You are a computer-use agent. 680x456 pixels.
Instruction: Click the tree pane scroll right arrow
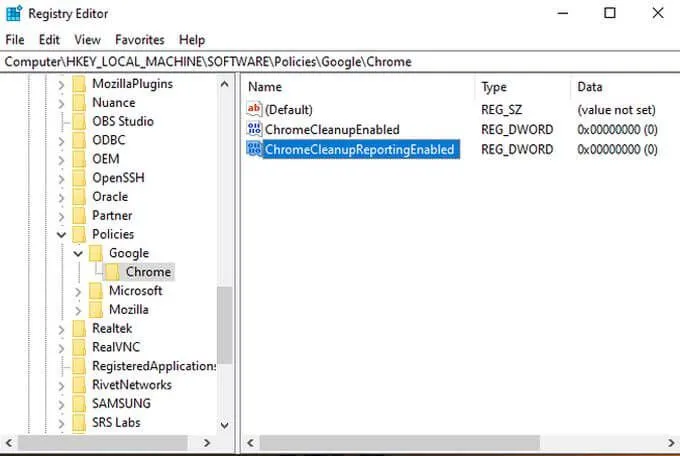click(207, 443)
